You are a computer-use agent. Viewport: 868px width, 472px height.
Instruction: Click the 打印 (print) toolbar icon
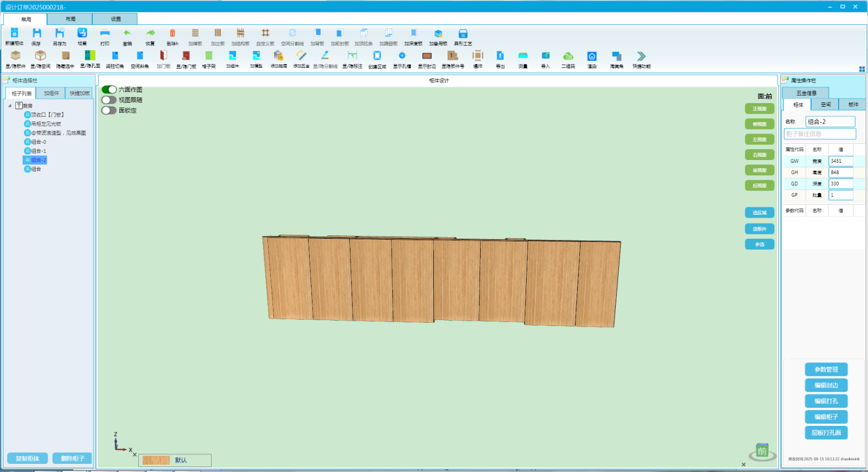(105, 34)
